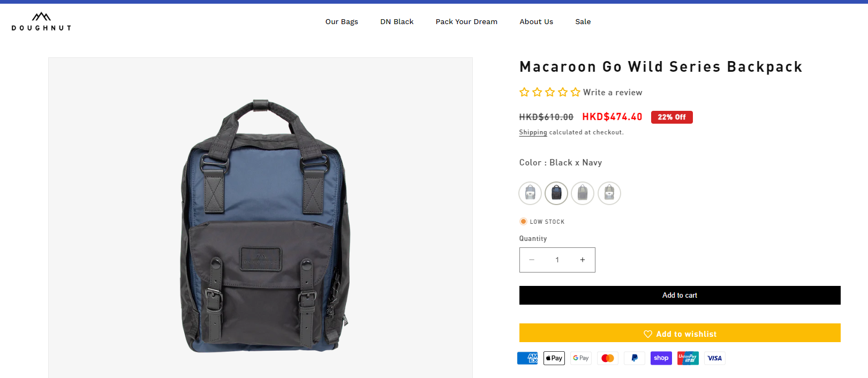This screenshot has height=378, width=868.
Task: Add the backpack to cart
Action: click(x=680, y=295)
